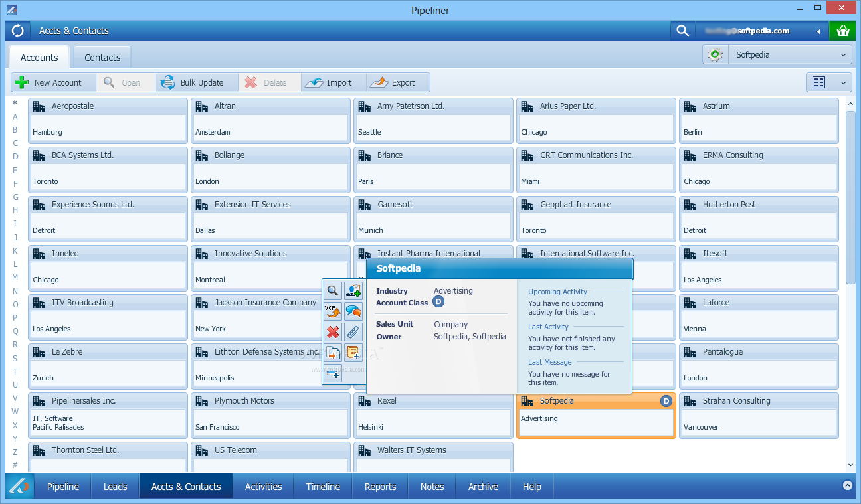Image resolution: width=861 pixels, height=504 pixels.
Task: Expand the Softpedia pipeline dropdown
Action: (789, 55)
